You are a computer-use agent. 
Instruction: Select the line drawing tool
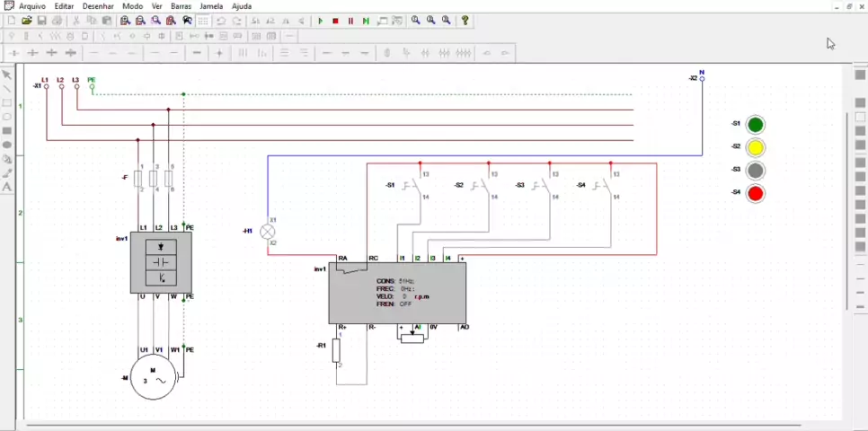[x=7, y=89]
